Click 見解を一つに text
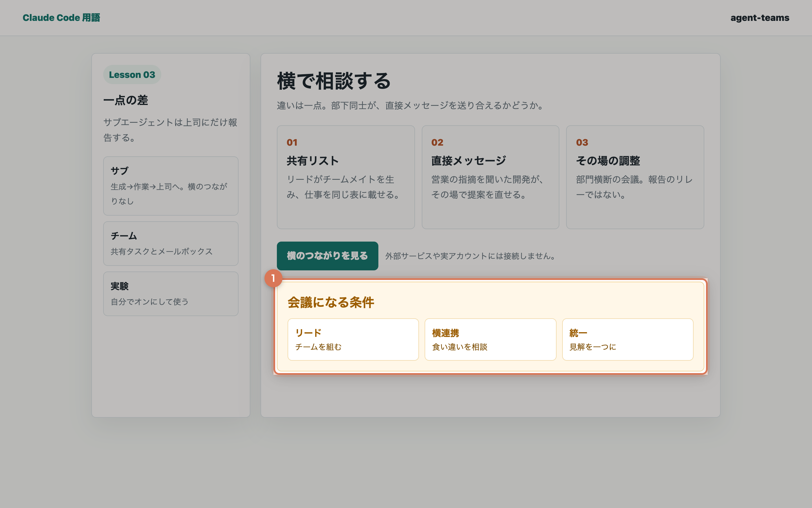 [x=593, y=347]
